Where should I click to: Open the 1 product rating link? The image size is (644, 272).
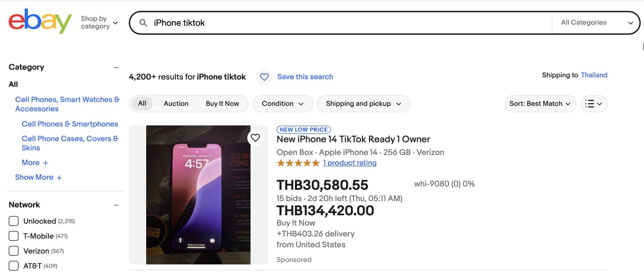pyautogui.click(x=350, y=163)
